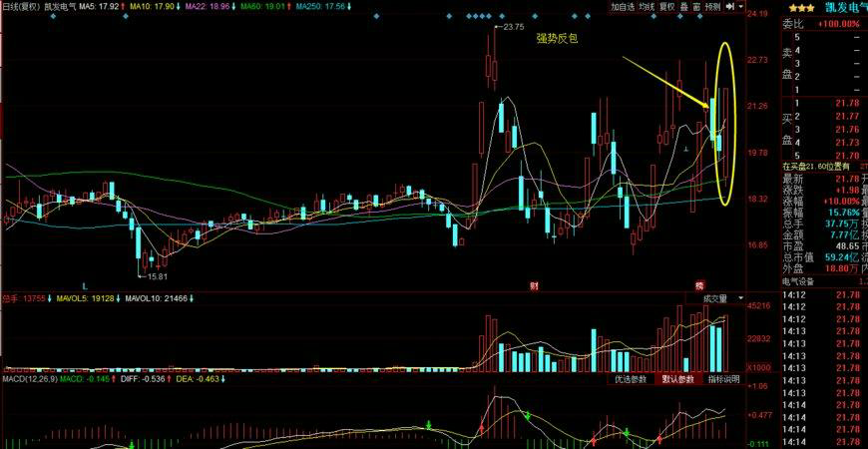
Task: Click the 叠 overlay button
Action: pos(683,7)
